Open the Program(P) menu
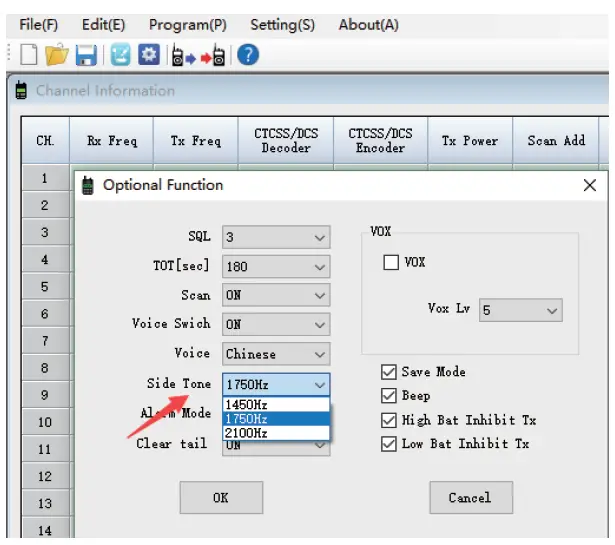Viewport: 615px width, 545px height. point(187,25)
